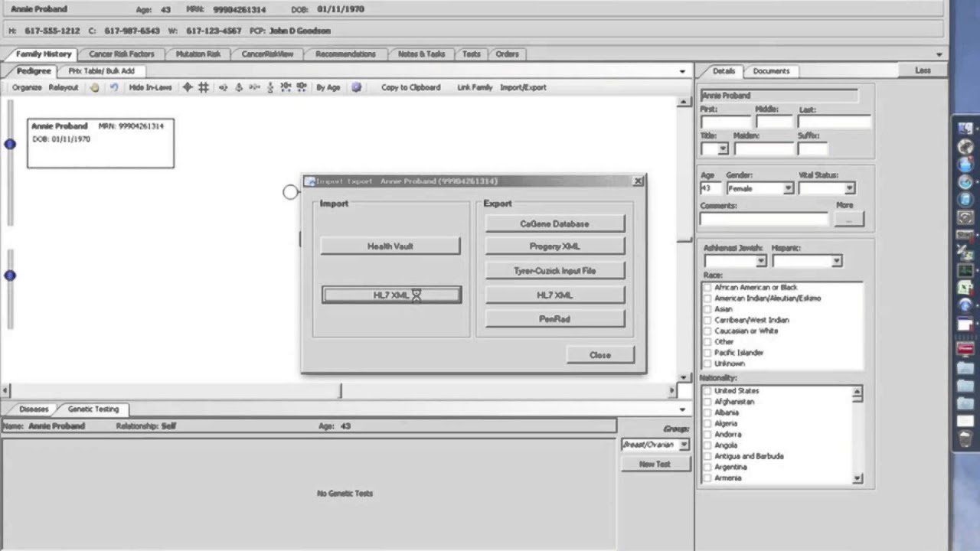The width and height of the screenshot is (980, 551).
Task: Open the Documents tab
Action: 771,71
